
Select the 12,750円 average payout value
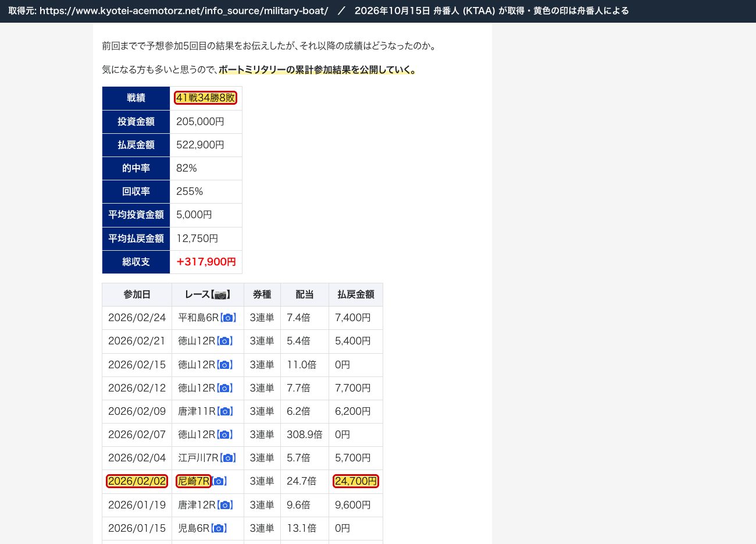[197, 239]
